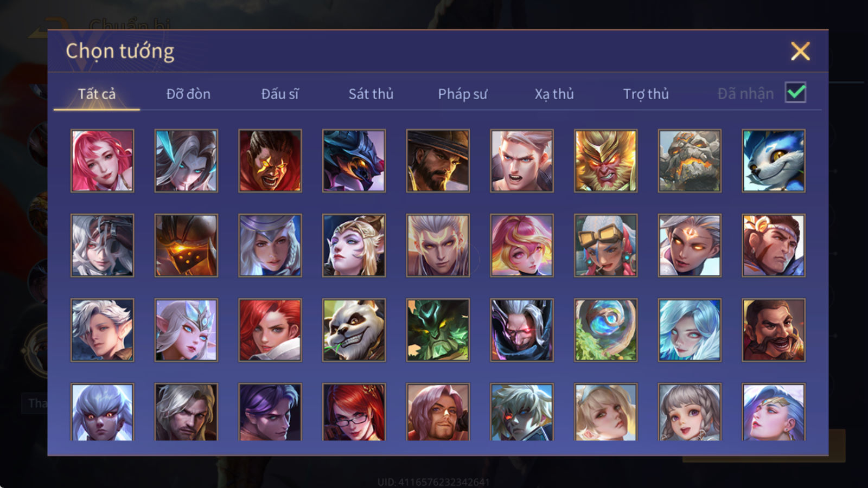The image size is (868, 488).
Task: Pick the dark armored helmet hero
Action: (x=186, y=245)
